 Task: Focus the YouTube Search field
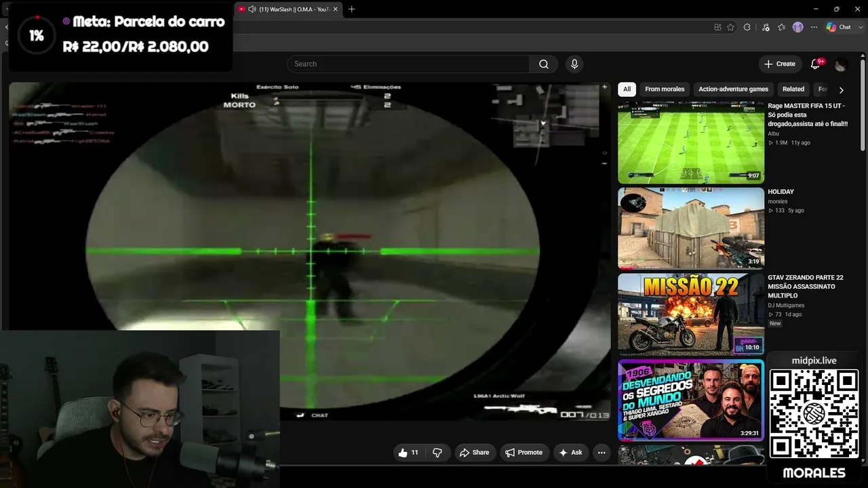tap(408, 64)
